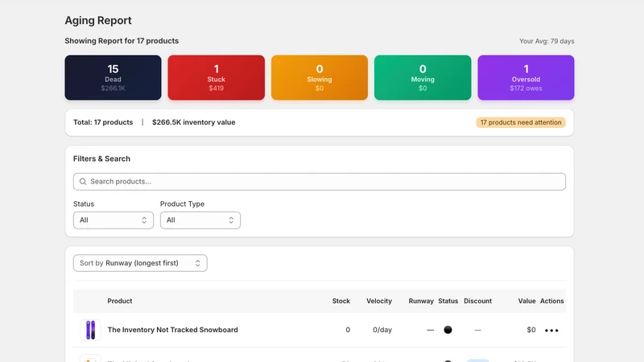
Task: Click status dot for Inventory Not Tracked Snowboard
Action: coord(448,330)
